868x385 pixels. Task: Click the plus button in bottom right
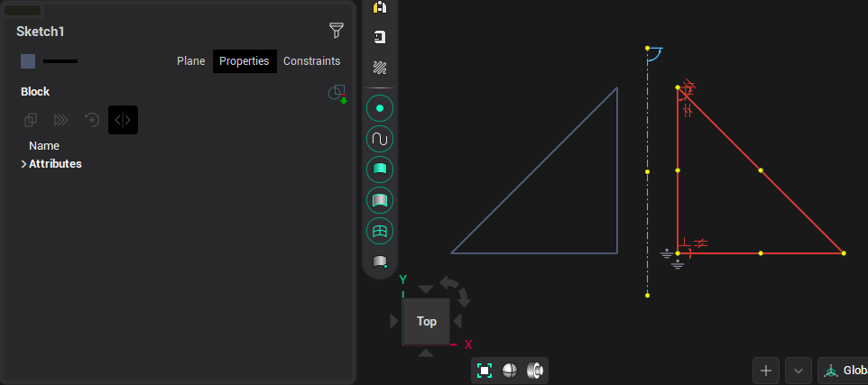pyautogui.click(x=766, y=371)
